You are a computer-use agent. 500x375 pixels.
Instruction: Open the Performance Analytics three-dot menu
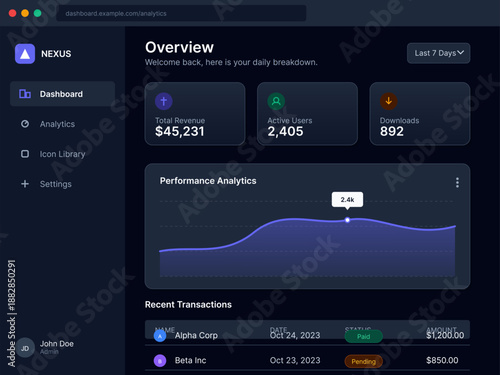tap(457, 182)
